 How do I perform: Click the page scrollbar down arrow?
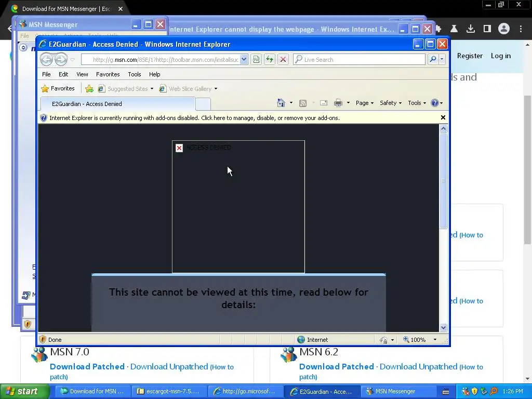tap(444, 327)
